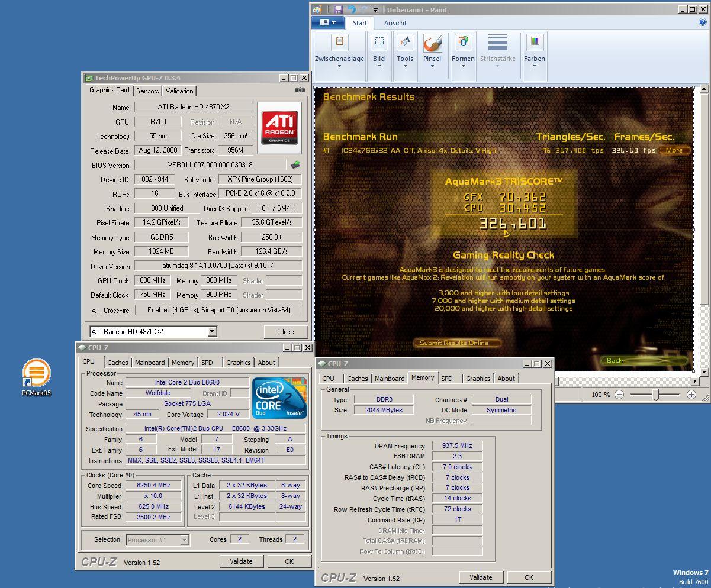Click the BIOS save chip icon in GPU-Z
The height and width of the screenshot is (588, 711).
pos(295,165)
